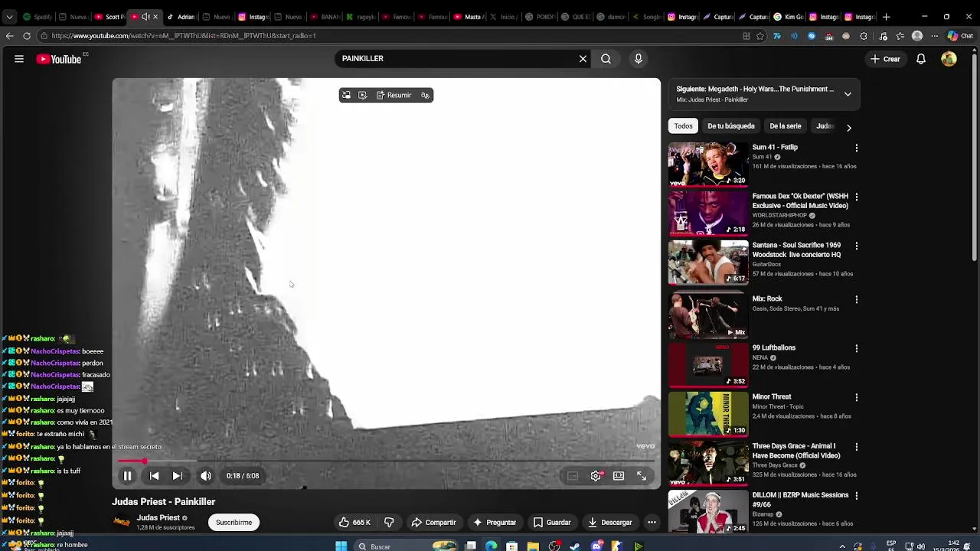Open the Copilot Chat button

click(959, 36)
